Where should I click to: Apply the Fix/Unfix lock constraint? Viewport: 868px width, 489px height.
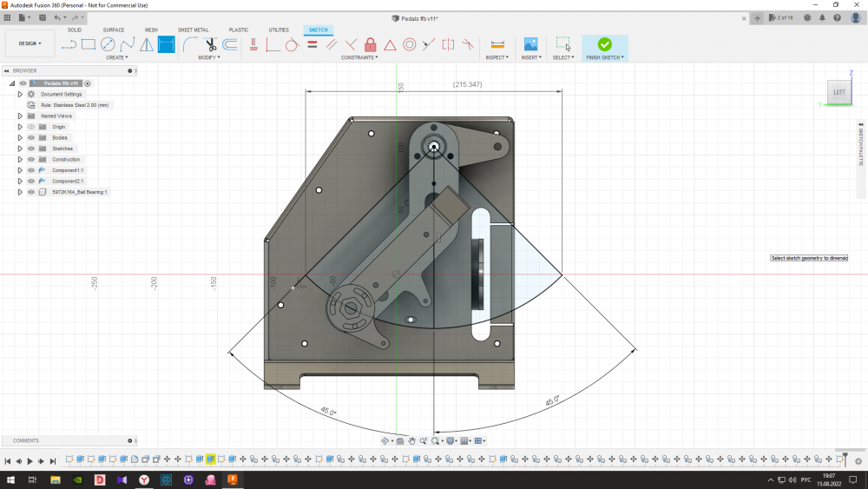[371, 44]
